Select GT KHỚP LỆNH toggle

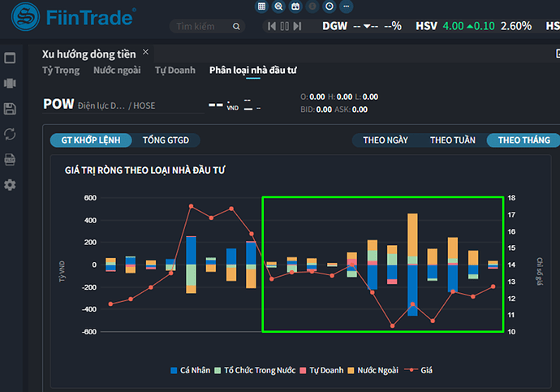(x=91, y=140)
